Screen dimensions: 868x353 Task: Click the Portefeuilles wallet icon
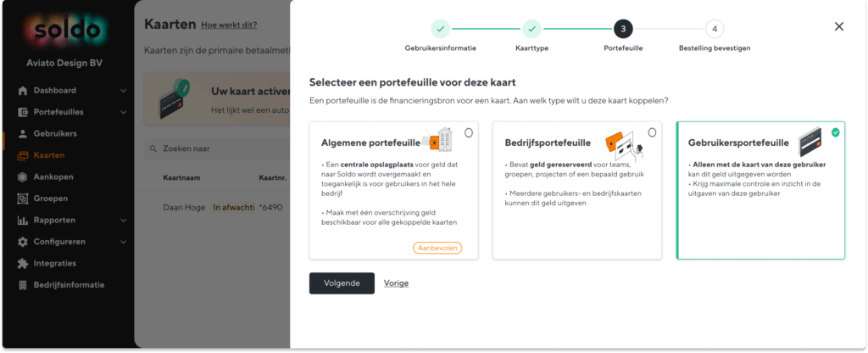(x=23, y=112)
